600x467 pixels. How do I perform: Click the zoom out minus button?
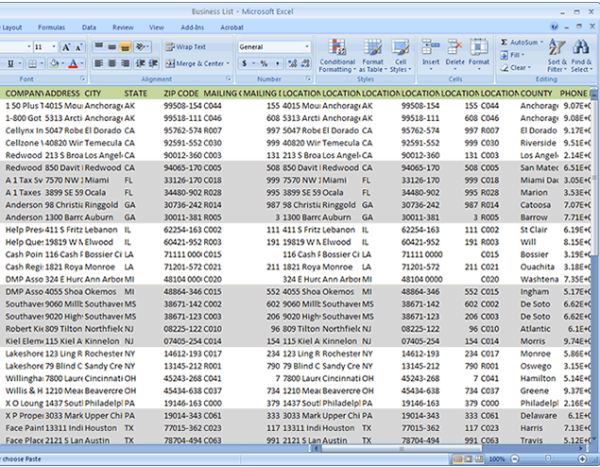(515, 459)
